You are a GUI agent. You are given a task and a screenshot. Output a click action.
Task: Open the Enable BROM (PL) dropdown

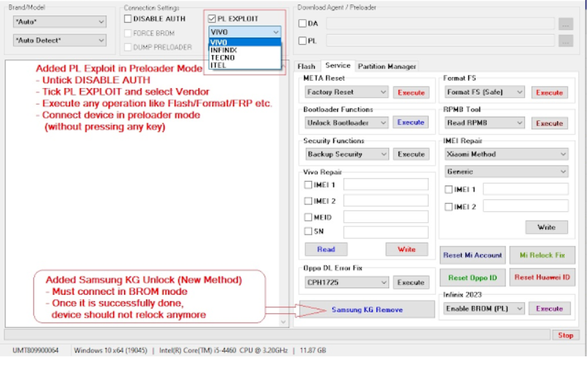click(x=484, y=309)
